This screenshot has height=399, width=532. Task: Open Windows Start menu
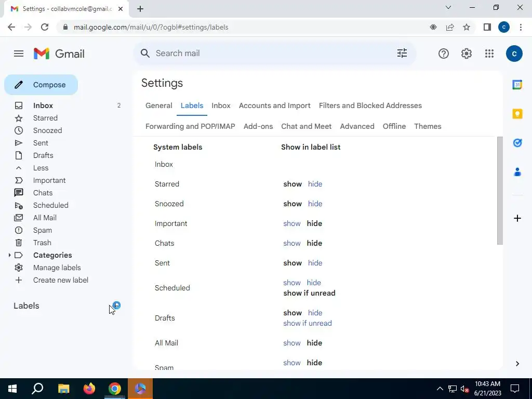[12, 389]
